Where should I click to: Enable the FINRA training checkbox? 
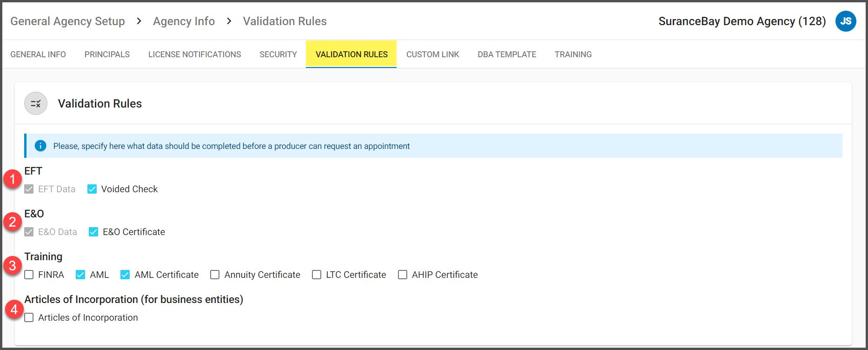(29, 275)
